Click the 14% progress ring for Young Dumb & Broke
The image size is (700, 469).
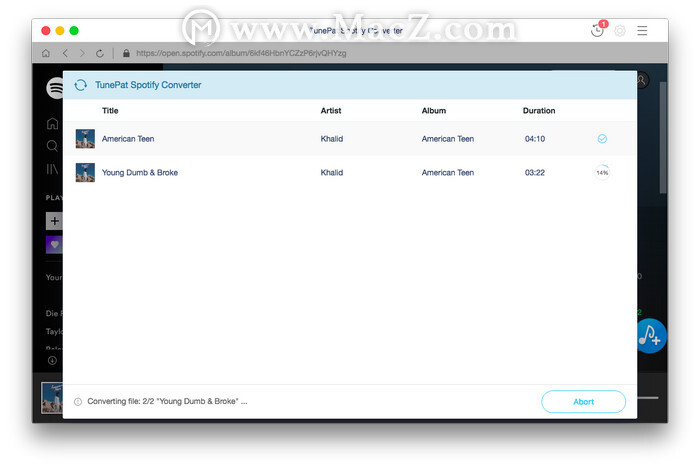click(602, 172)
